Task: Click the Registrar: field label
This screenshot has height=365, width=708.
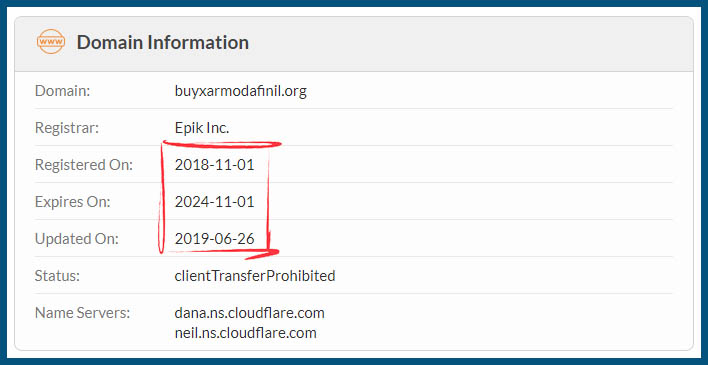Action: click(x=67, y=128)
